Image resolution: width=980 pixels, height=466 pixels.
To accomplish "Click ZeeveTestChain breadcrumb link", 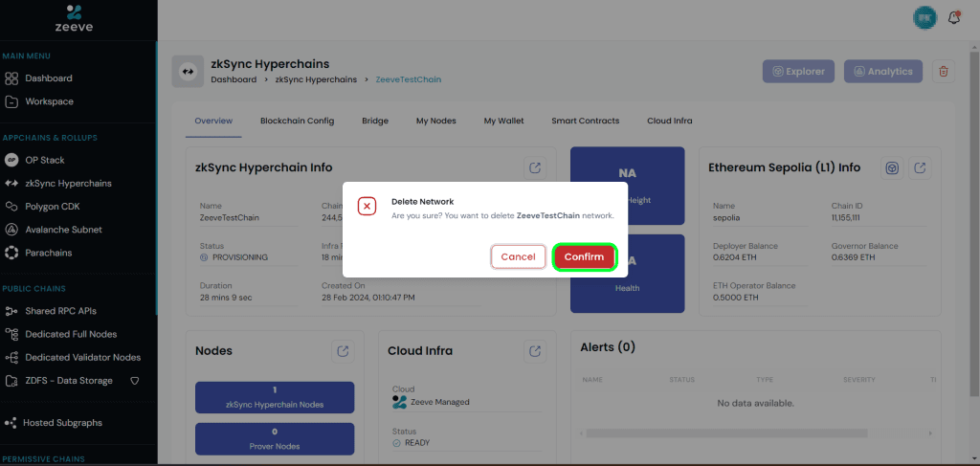I will 408,80.
